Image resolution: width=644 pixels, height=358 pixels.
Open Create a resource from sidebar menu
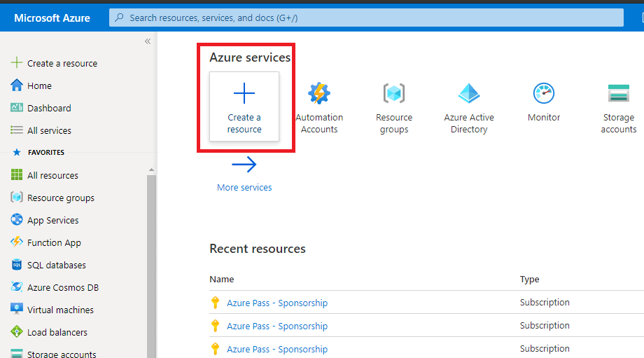pyautogui.click(x=62, y=63)
